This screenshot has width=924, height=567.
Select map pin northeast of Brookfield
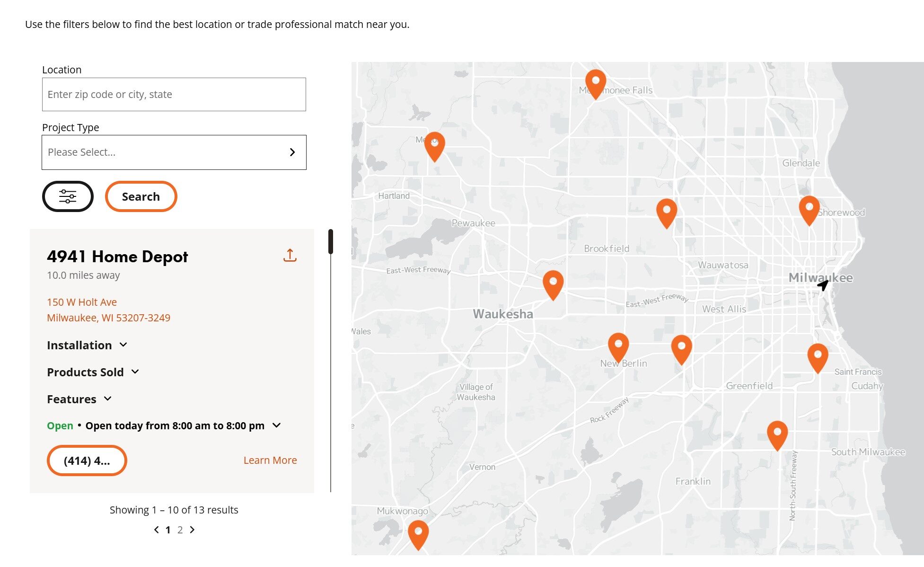(667, 213)
